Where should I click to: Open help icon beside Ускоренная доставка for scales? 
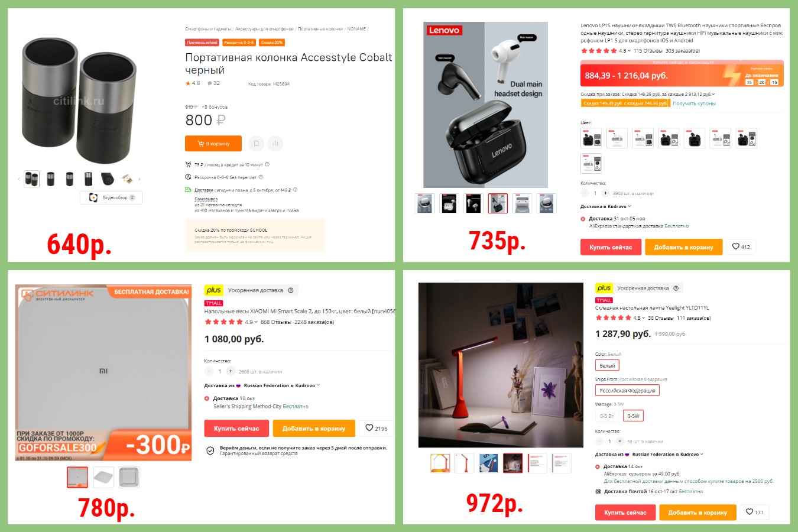[x=290, y=290]
